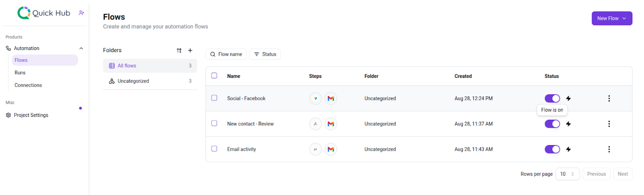
Task: Open three-dot menu for Social - Facebook
Action: tap(609, 98)
